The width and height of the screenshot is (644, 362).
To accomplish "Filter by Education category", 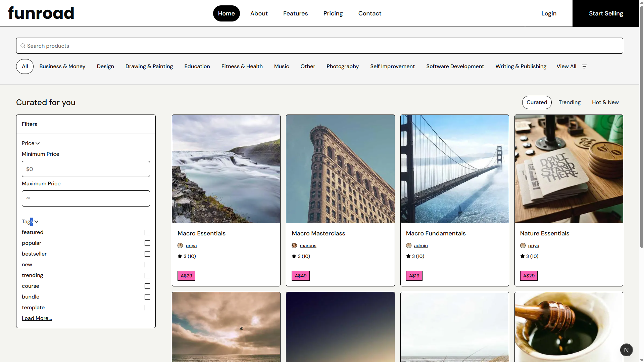I will [197, 66].
